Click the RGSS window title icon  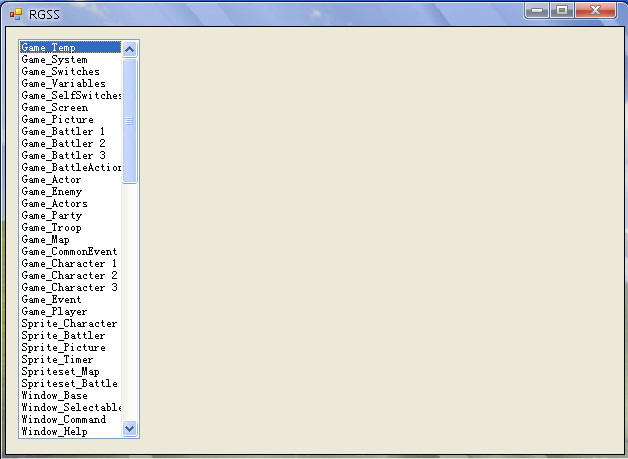point(16,14)
